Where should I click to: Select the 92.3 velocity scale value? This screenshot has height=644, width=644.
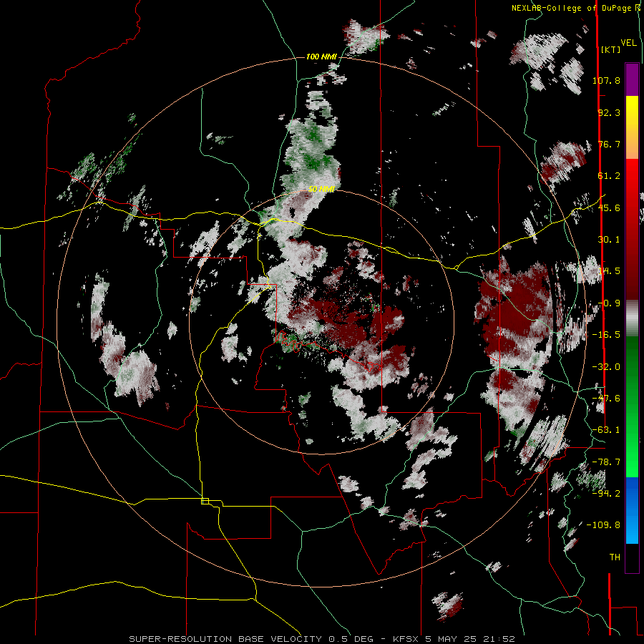[x=609, y=112]
